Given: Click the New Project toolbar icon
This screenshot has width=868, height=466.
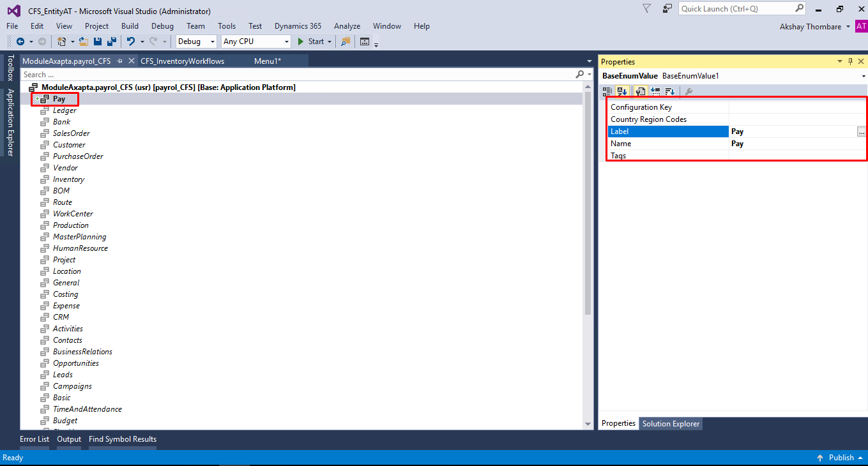Looking at the screenshot, I should click(x=62, y=41).
